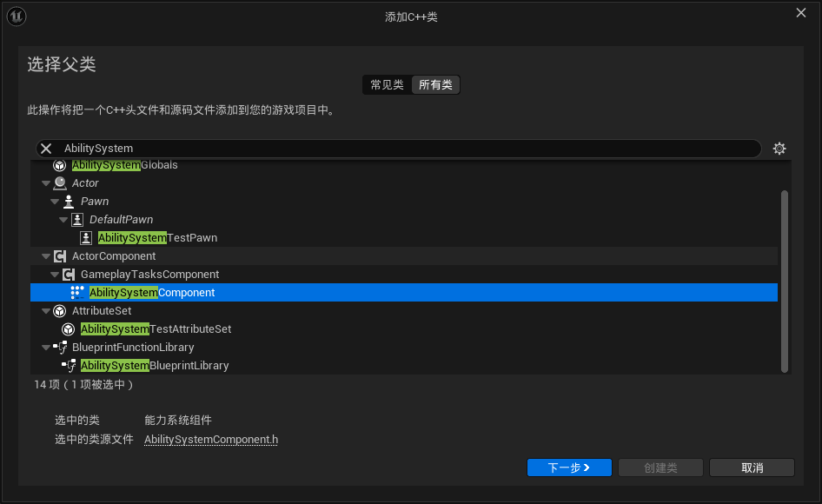This screenshot has width=822, height=504.
Task: Select the AttributeSet class row
Action: tap(404, 311)
